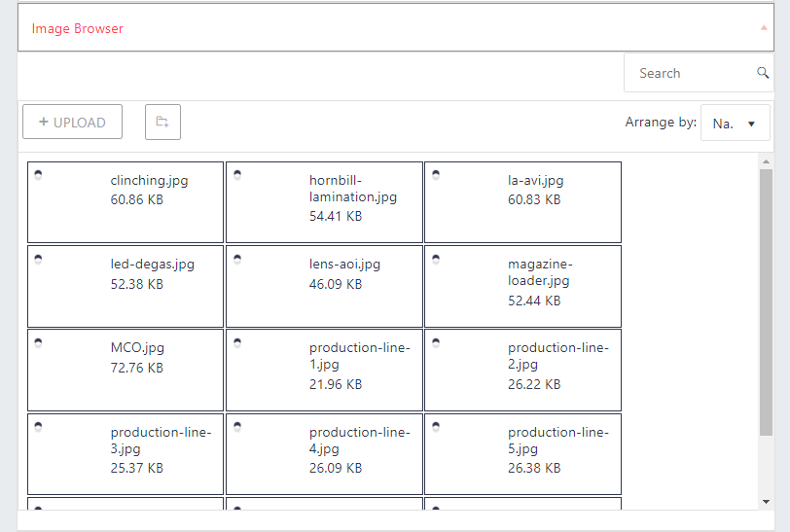Open the production-line-1.jpg file tile
Viewport: 790px width, 532px height.
coord(324,370)
